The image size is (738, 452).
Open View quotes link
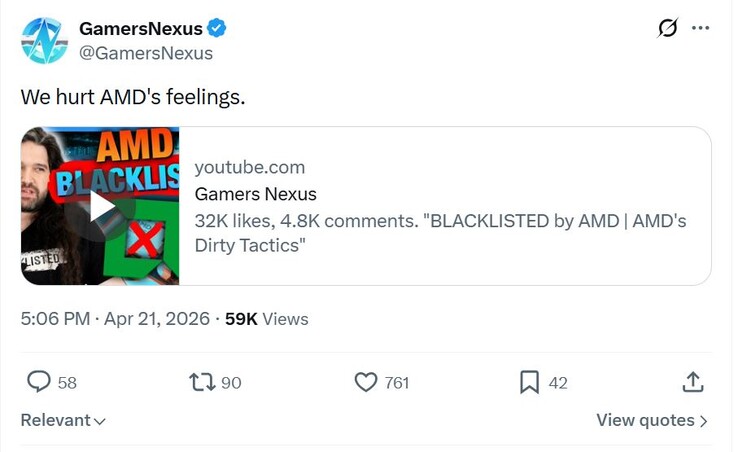(652, 421)
